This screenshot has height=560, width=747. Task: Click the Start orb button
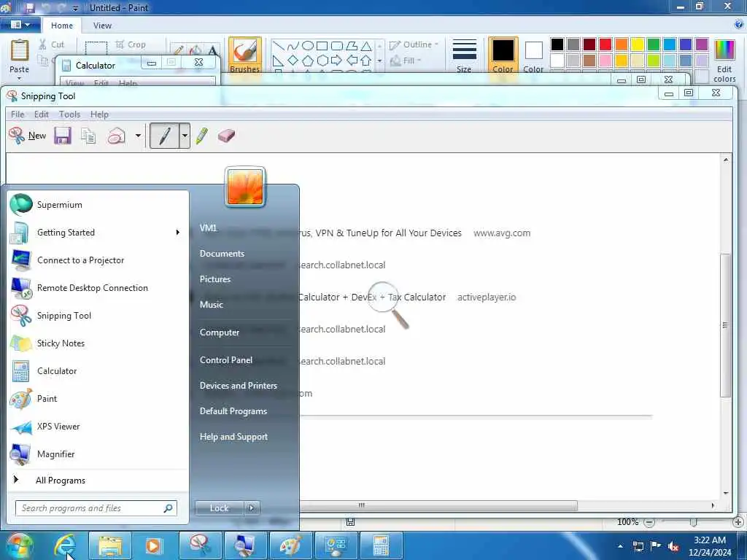click(20, 545)
